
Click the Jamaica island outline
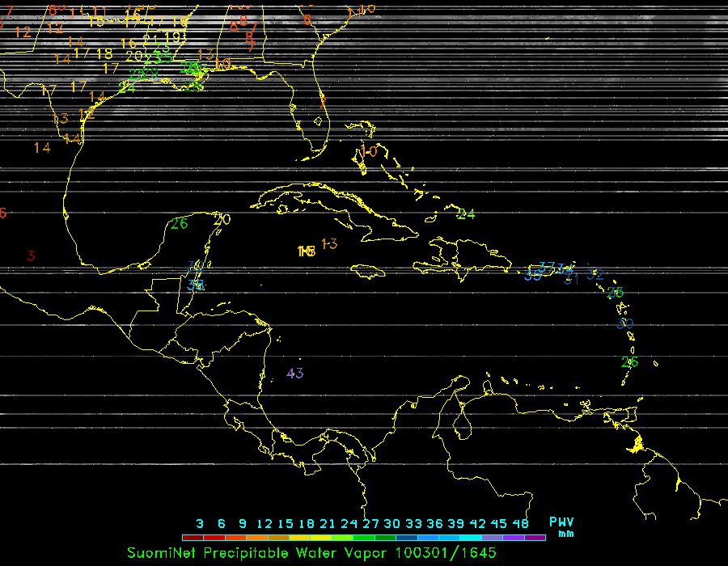click(369, 272)
